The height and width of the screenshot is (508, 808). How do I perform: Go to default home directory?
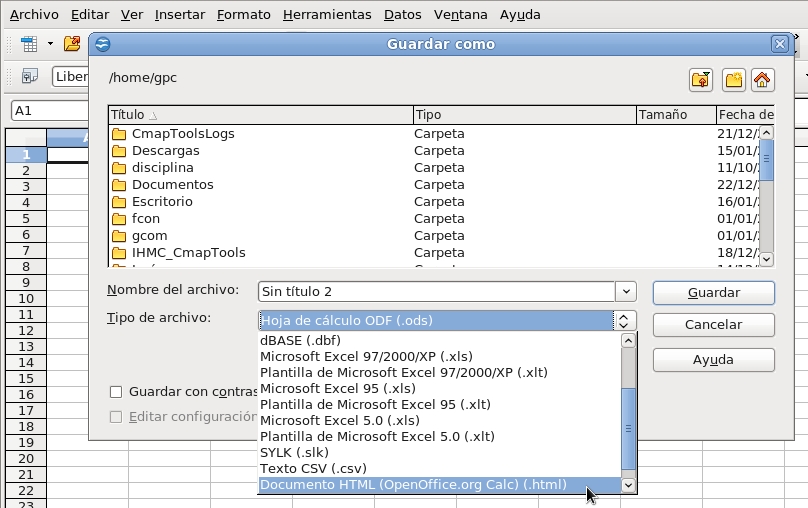(763, 80)
